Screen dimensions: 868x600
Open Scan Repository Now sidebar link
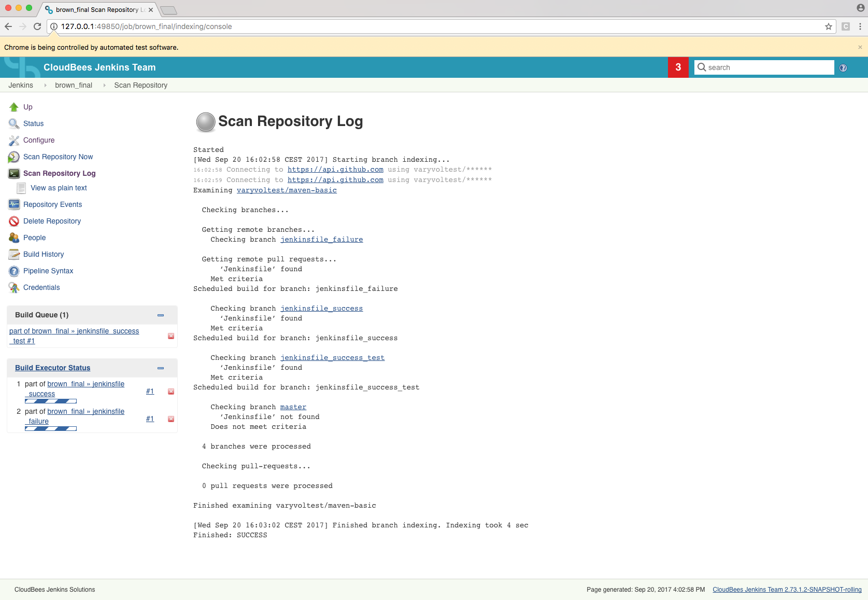[x=58, y=157]
